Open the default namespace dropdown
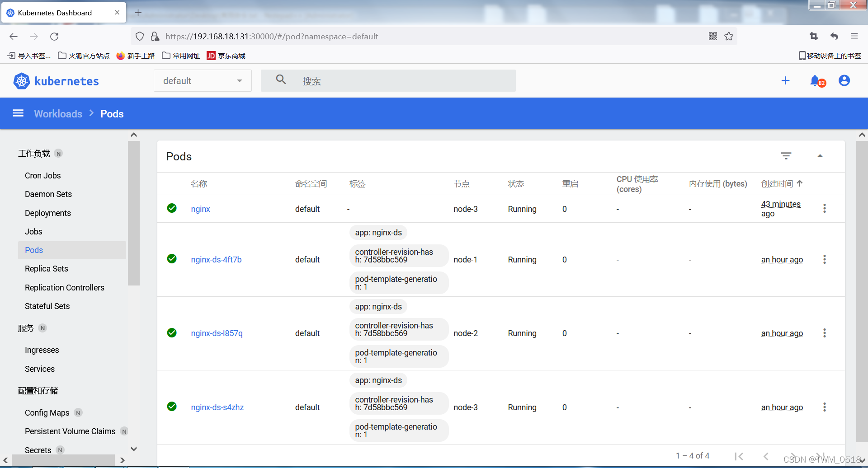The width and height of the screenshot is (868, 468). [x=203, y=81]
